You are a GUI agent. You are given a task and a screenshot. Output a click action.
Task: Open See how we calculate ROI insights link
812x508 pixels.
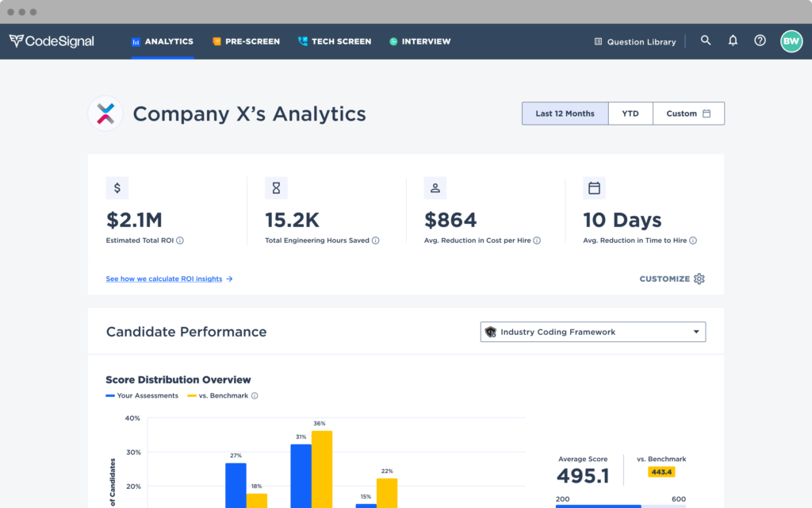pyautogui.click(x=170, y=279)
